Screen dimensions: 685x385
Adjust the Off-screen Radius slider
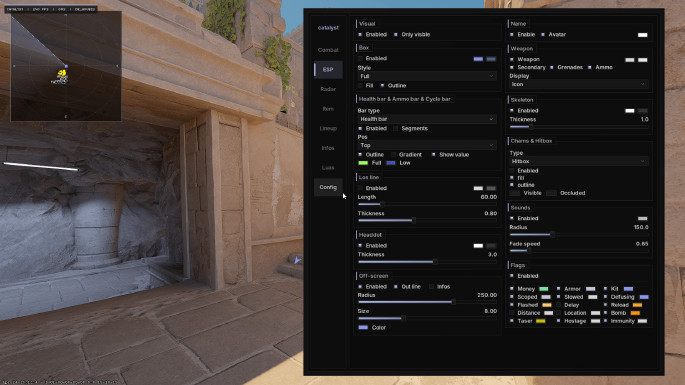pyautogui.click(x=427, y=302)
